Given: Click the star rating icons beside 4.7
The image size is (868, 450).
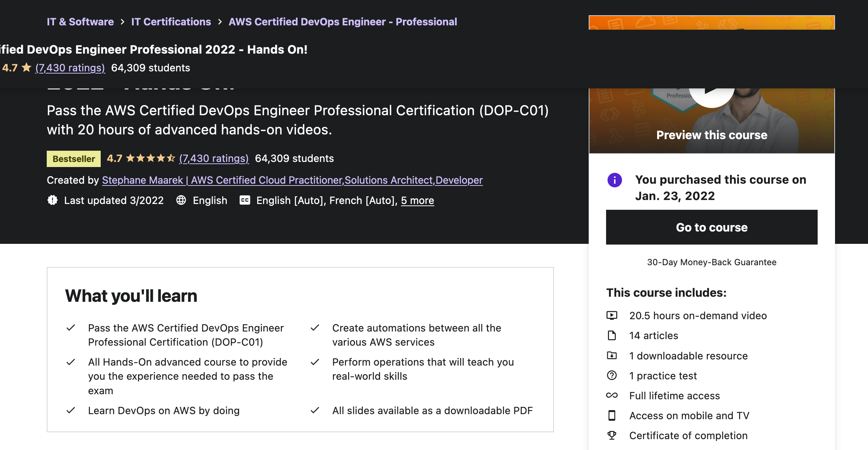Looking at the screenshot, I should 150,158.
